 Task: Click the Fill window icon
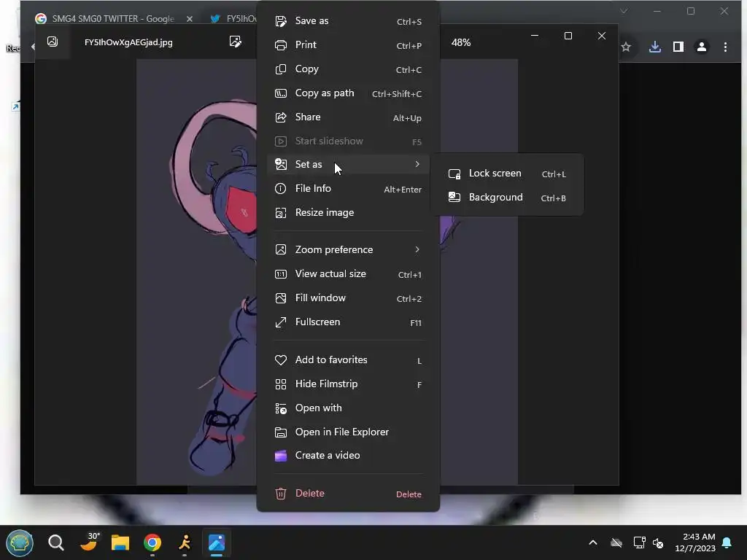click(x=281, y=298)
